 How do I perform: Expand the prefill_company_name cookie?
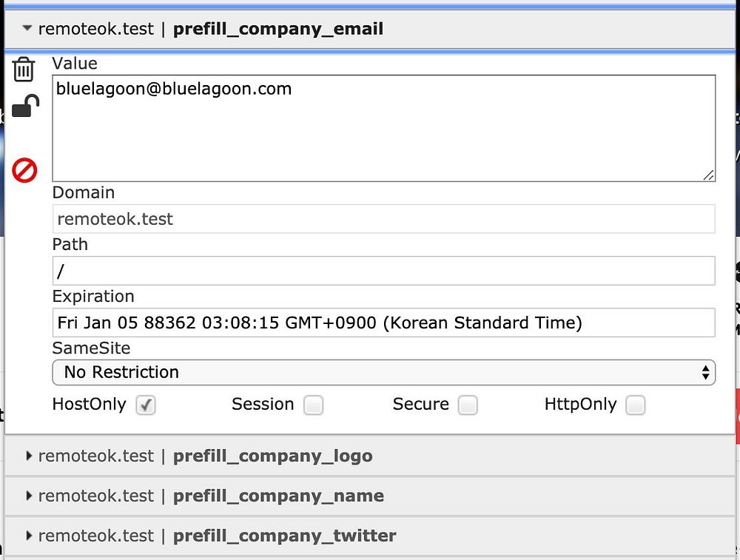click(28, 496)
